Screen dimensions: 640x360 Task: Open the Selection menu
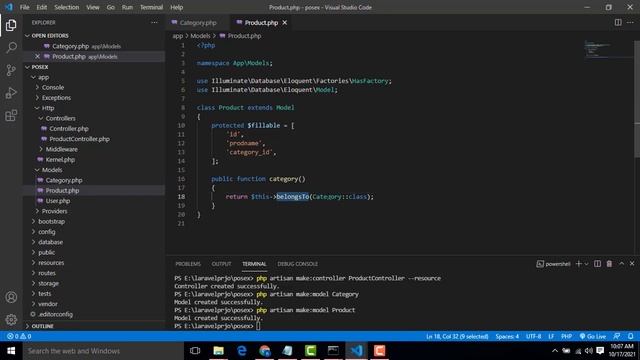67,7
